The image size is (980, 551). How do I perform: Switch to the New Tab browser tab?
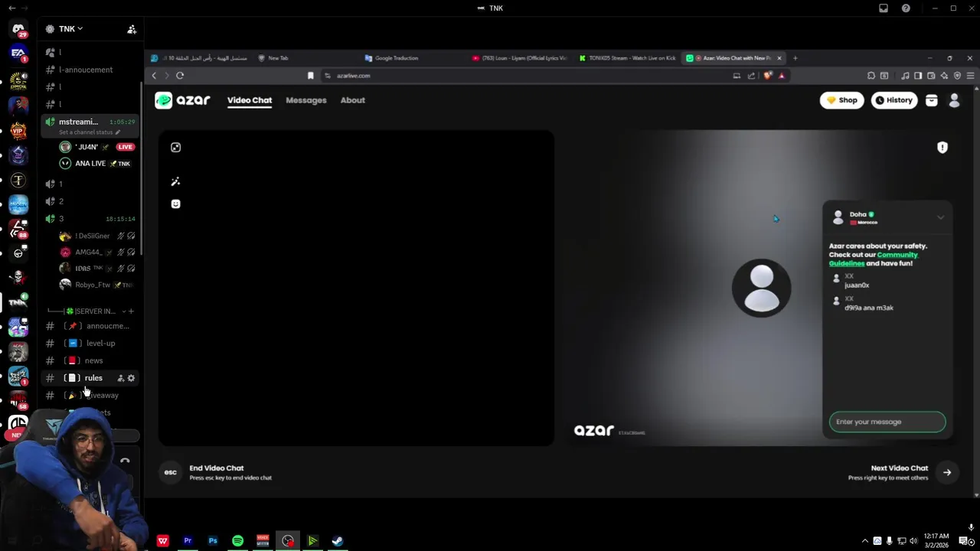tap(273, 58)
